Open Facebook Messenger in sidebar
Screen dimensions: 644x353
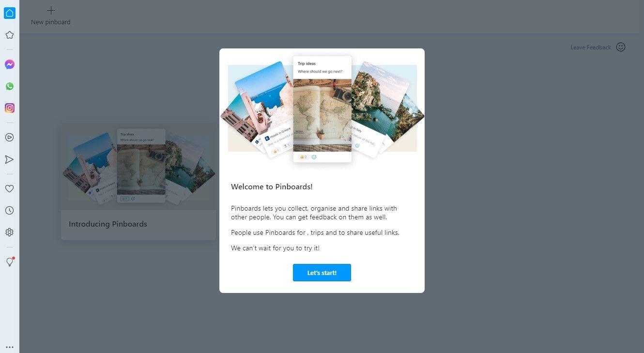coord(9,64)
